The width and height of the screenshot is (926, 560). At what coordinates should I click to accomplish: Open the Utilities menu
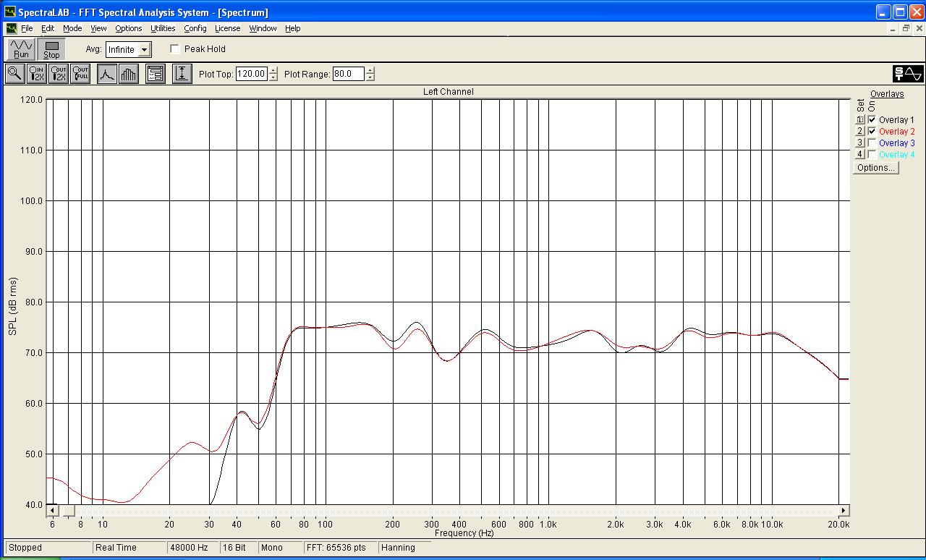pyautogui.click(x=163, y=28)
